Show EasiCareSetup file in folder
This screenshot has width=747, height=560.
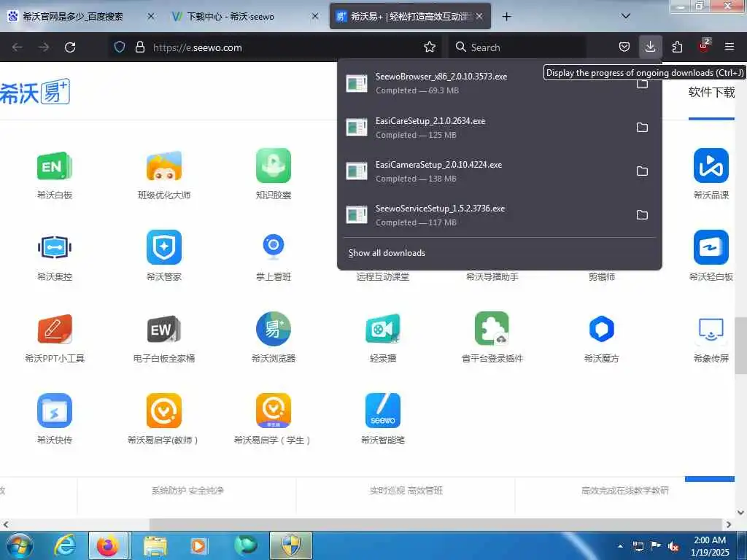pos(642,127)
